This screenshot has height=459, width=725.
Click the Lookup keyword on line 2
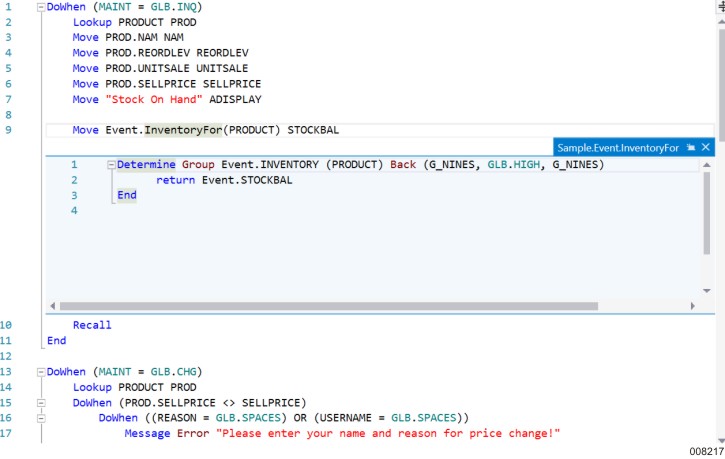tap(92, 23)
